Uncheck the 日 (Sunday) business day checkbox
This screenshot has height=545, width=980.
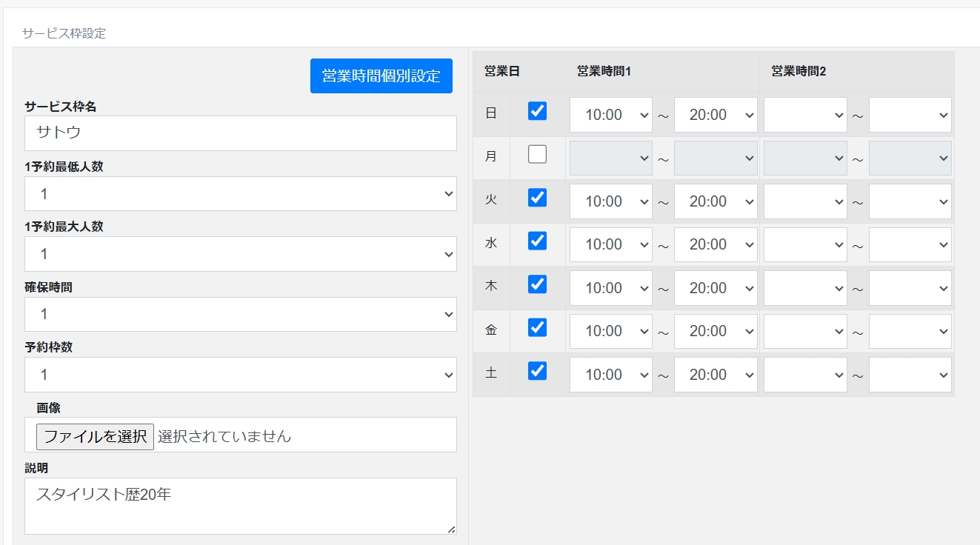[x=537, y=111]
